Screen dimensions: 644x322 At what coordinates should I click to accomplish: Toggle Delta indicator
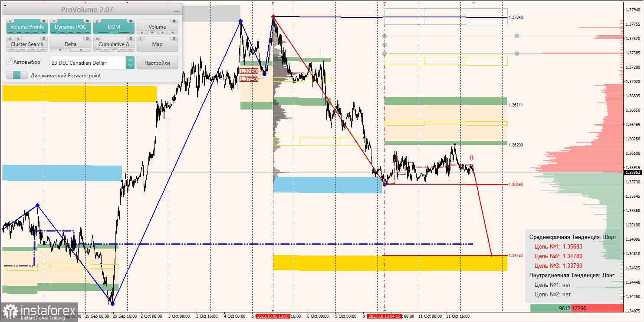(x=70, y=44)
